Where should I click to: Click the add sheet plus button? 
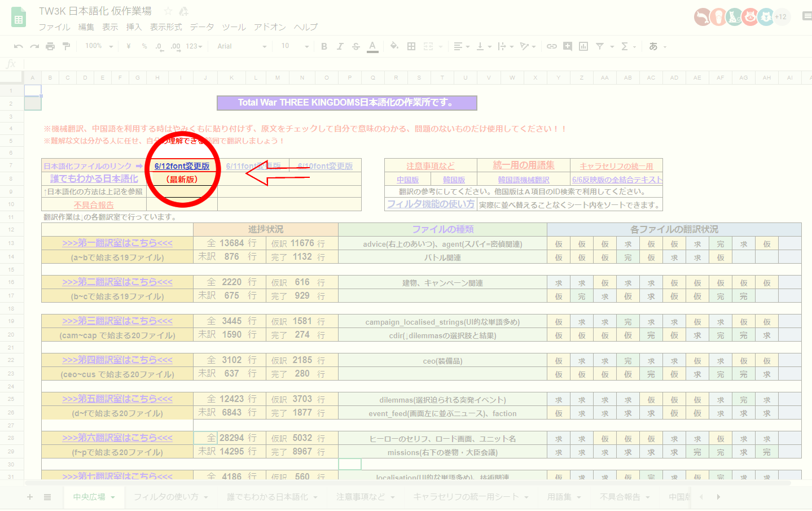[30, 497]
